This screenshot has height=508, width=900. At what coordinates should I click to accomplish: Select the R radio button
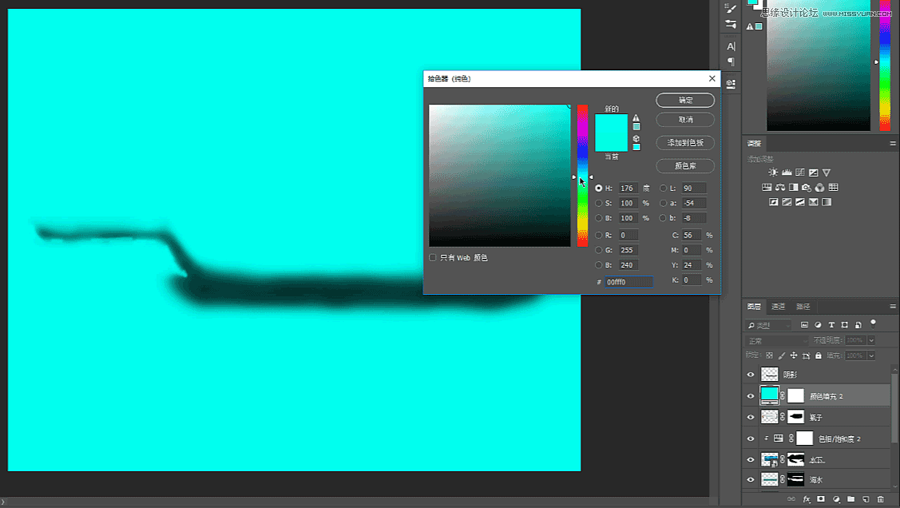point(599,235)
